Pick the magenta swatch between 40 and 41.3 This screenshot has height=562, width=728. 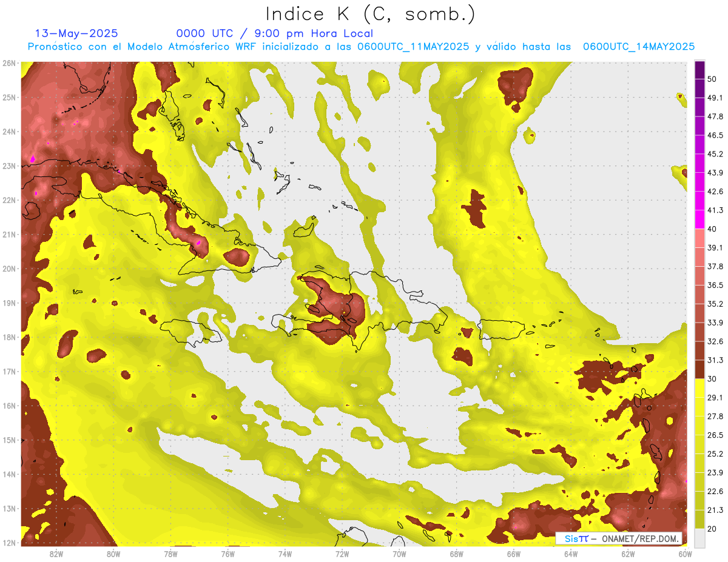click(x=699, y=219)
